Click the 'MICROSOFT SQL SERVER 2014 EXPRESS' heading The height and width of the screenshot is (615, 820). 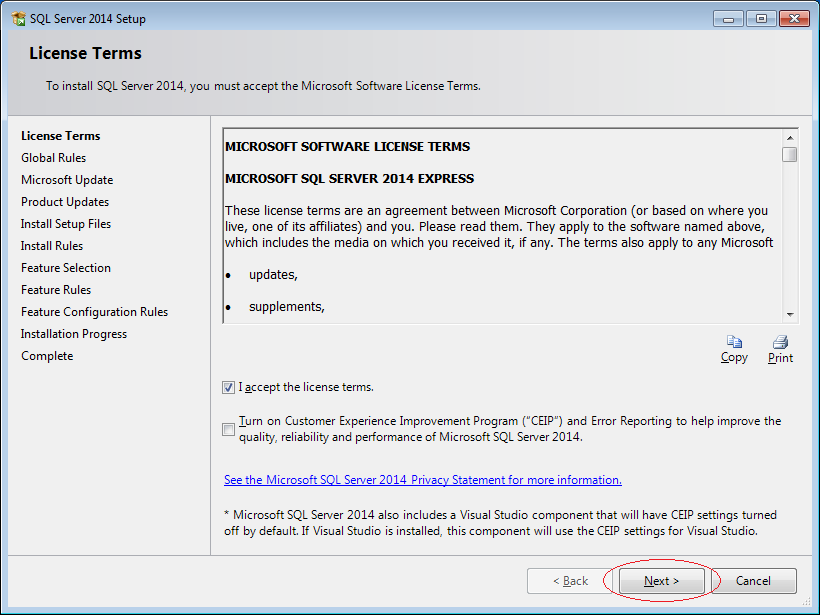(x=349, y=179)
